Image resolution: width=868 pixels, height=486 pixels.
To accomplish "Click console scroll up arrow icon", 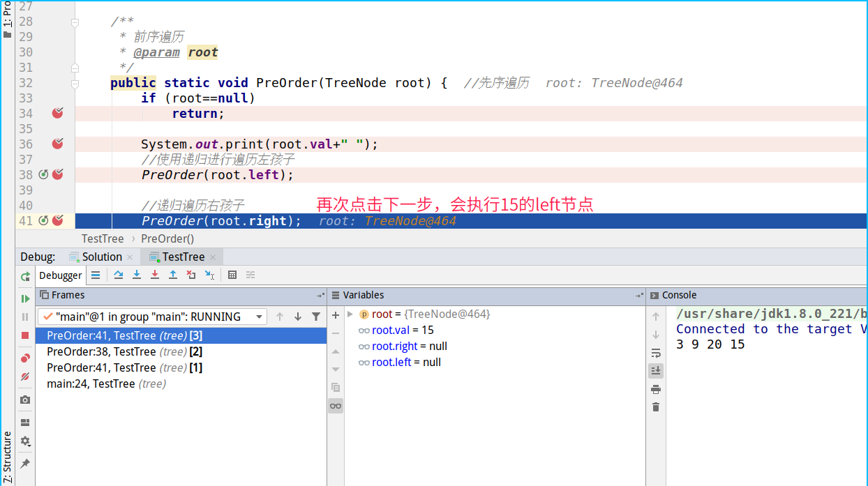I will [656, 317].
